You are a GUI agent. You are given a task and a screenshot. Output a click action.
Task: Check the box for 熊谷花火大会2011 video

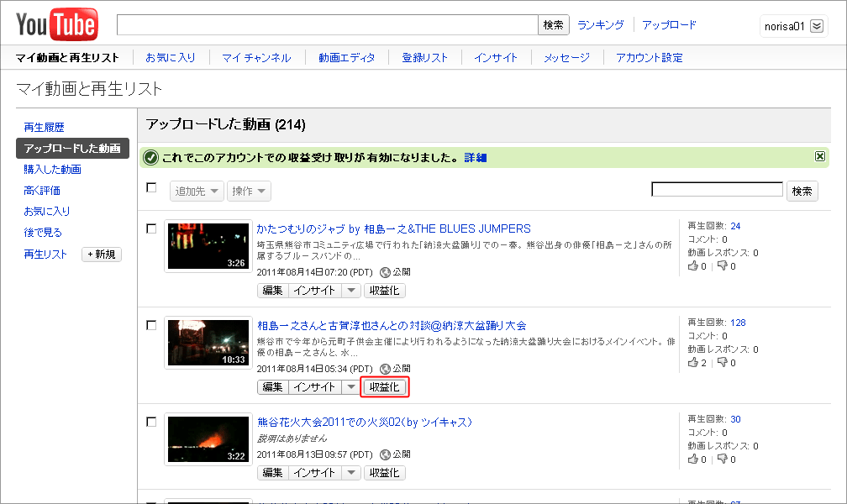(152, 422)
